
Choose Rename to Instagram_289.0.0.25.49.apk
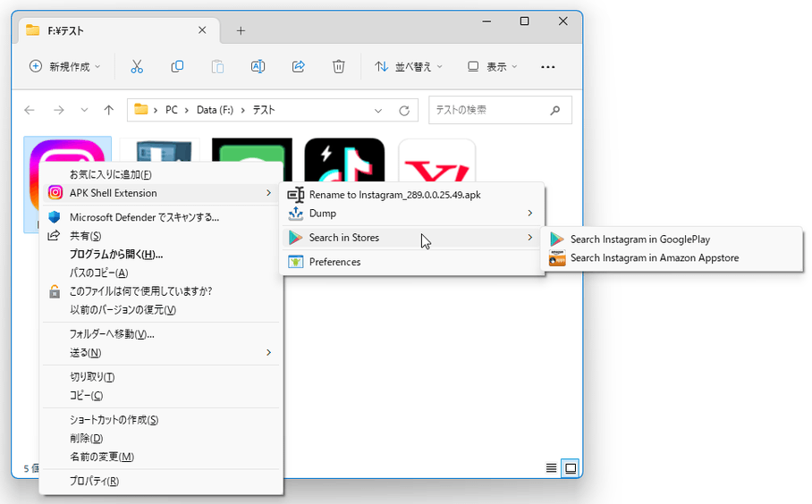(x=412, y=195)
